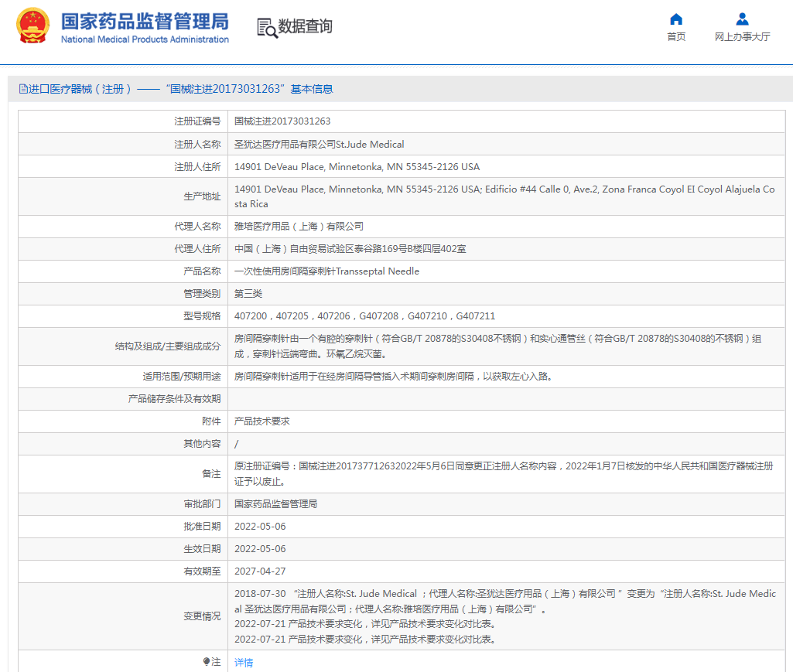Viewport: 793px width, 672px height.
Task: Click the bullet icon beside 注
Action: tap(207, 662)
